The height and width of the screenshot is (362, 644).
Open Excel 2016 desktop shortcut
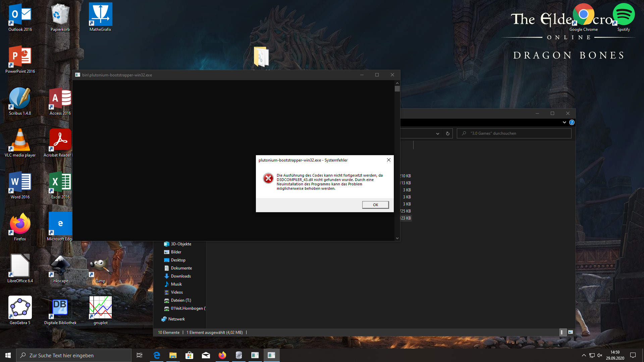click(60, 185)
